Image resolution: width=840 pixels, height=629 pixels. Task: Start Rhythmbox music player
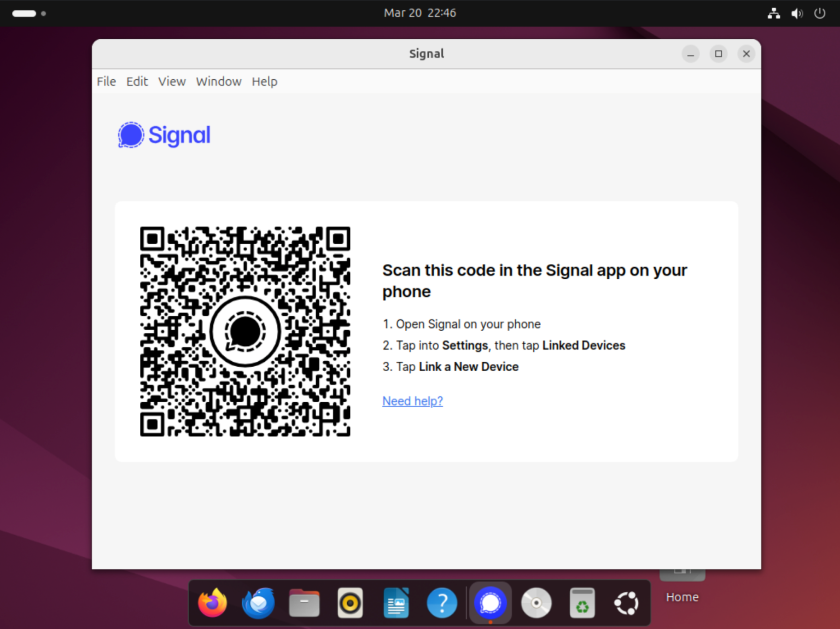pos(351,603)
